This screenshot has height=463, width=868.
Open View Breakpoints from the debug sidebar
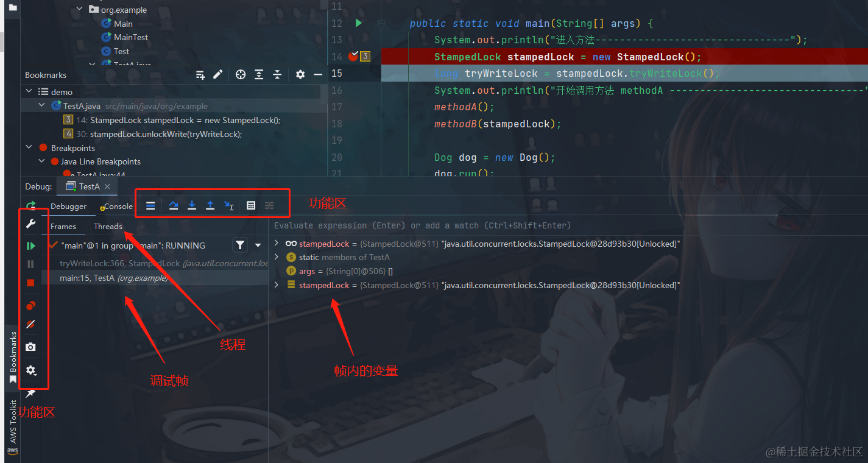(31, 306)
